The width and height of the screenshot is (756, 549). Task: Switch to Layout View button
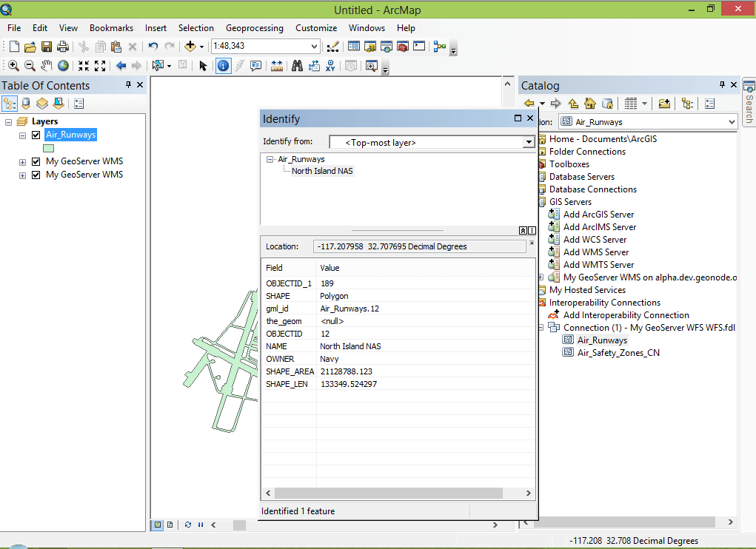click(170, 525)
